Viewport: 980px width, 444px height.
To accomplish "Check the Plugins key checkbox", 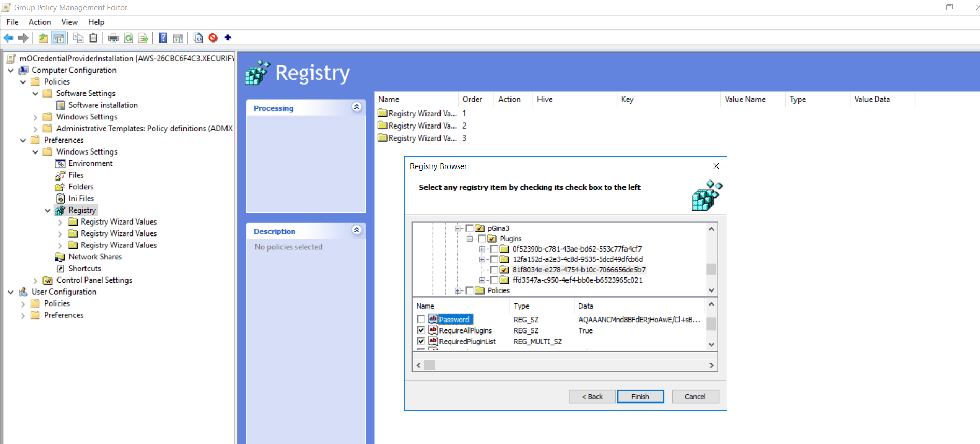I will click(482, 239).
